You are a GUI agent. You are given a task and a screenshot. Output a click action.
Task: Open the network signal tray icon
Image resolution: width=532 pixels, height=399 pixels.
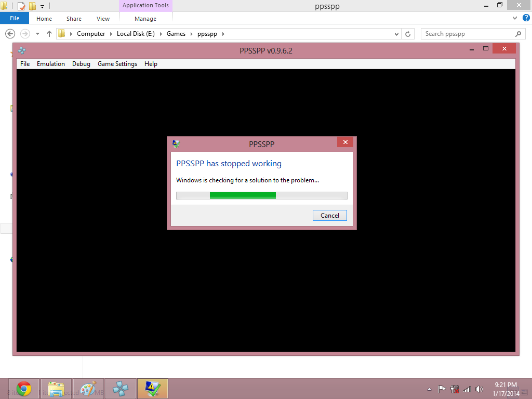point(467,389)
